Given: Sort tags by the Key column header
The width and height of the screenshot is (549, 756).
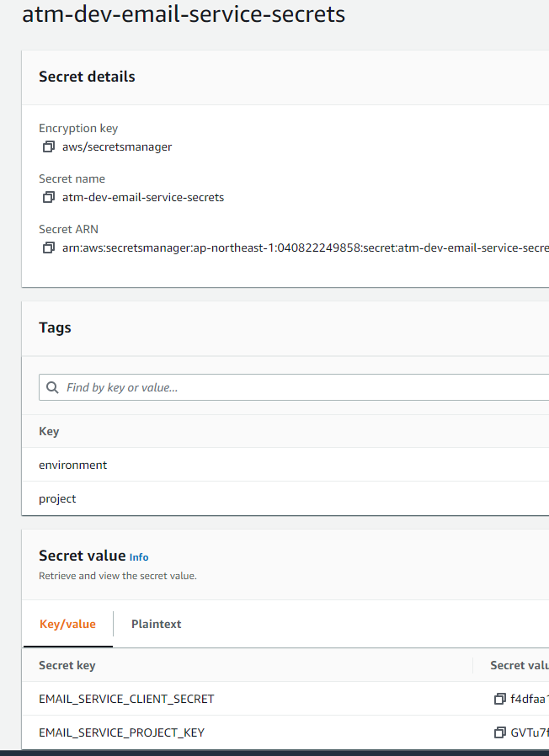Looking at the screenshot, I should pos(49,431).
